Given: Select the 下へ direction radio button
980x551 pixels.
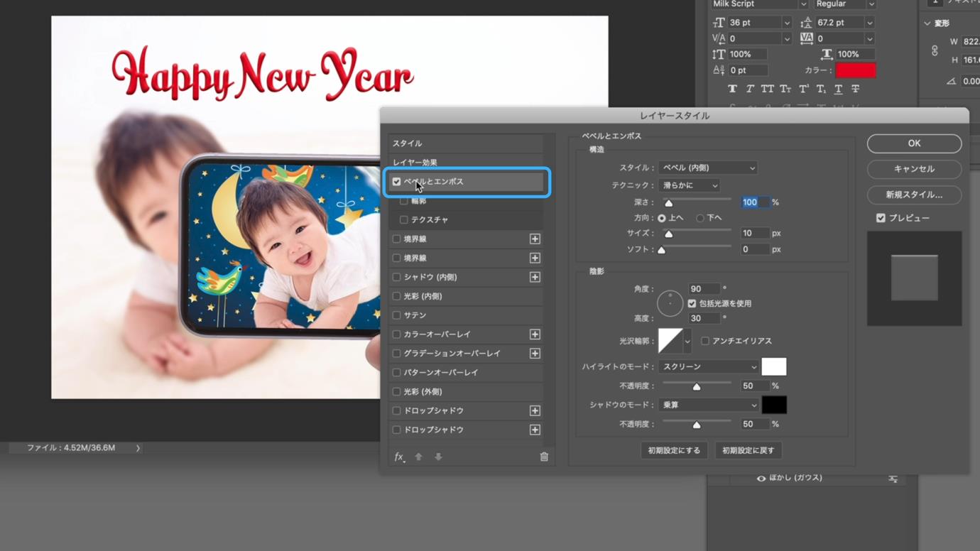Looking at the screenshot, I should coord(699,218).
